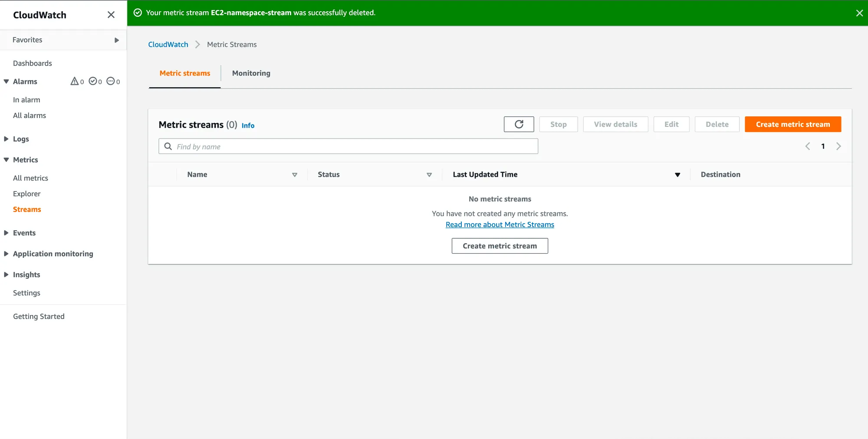Click the search magnifier in the find field

coord(168,146)
